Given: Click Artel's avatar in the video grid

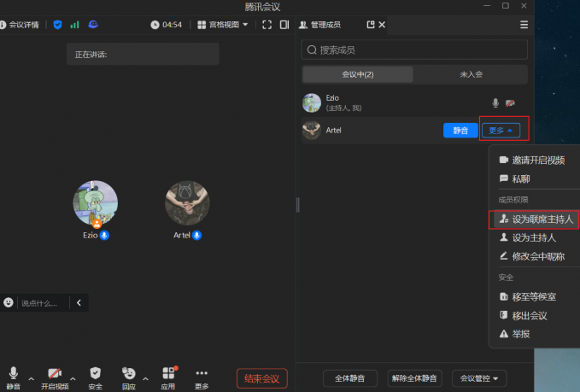Looking at the screenshot, I should 187,202.
